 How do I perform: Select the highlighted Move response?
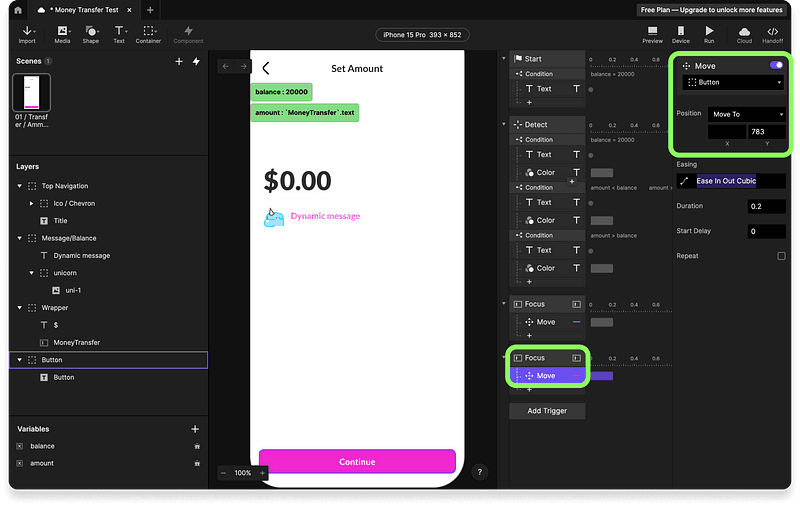point(547,376)
